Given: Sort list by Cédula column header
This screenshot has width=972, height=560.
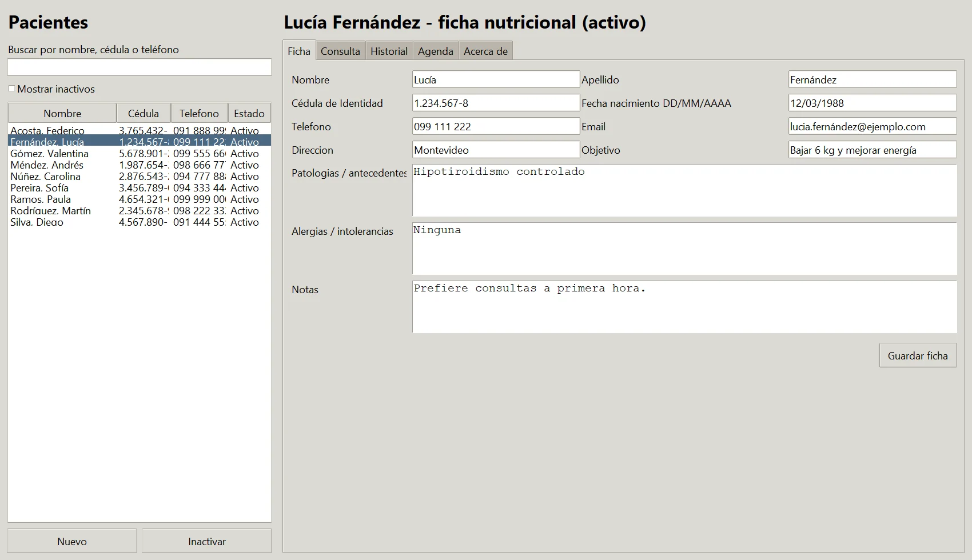Looking at the screenshot, I should coord(144,113).
